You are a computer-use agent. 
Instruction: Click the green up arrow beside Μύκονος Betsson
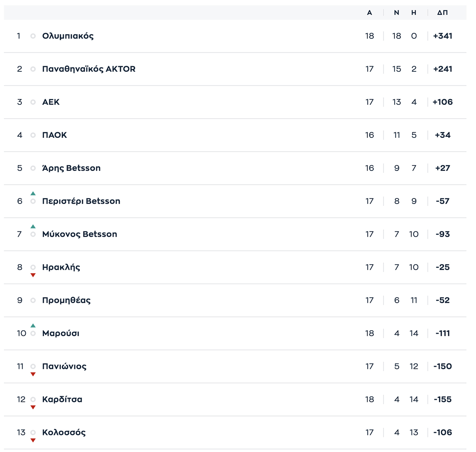click(x=33, y=227)
